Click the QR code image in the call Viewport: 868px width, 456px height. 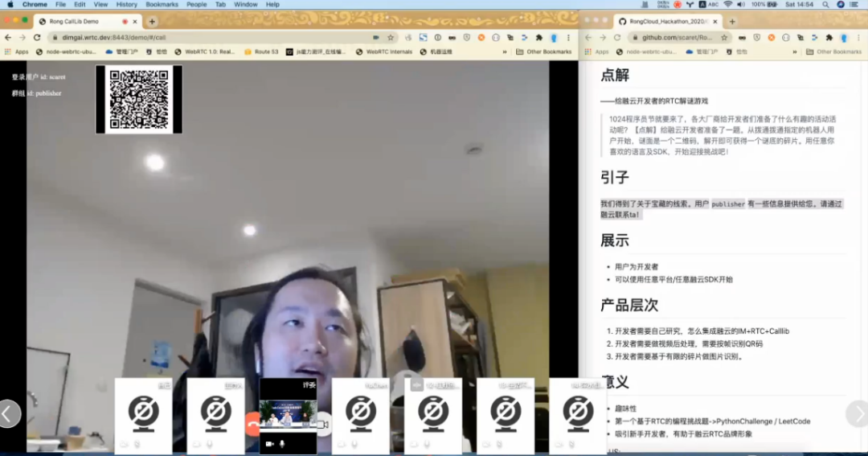click(139, 99)
